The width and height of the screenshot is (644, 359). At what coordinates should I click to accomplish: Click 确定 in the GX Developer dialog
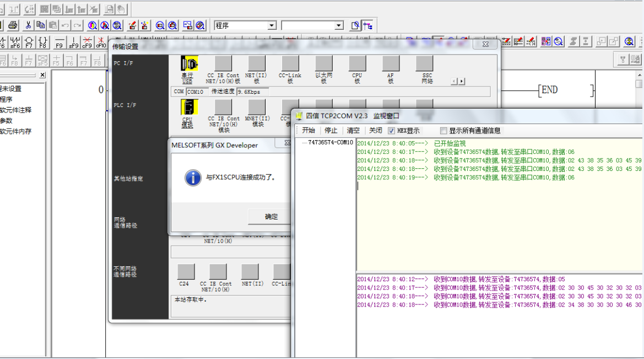269,217
